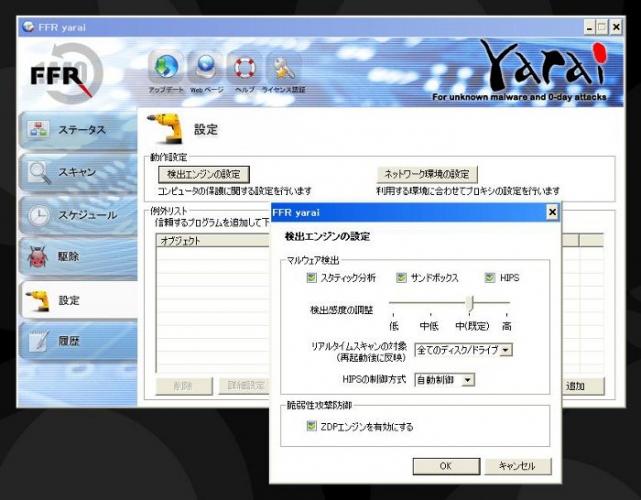Screen dimensions: 641x500
Task: Click the 検出感度 slider thumb
Action: 471,304
